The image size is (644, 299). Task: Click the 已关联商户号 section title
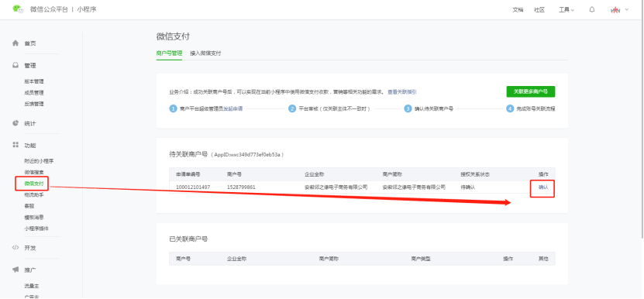point(188,239)
